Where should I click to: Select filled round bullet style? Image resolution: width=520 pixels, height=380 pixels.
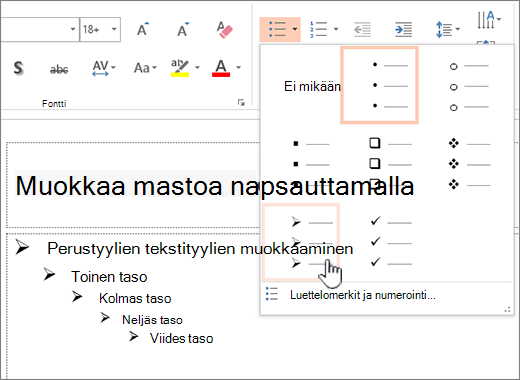[379, 85]
